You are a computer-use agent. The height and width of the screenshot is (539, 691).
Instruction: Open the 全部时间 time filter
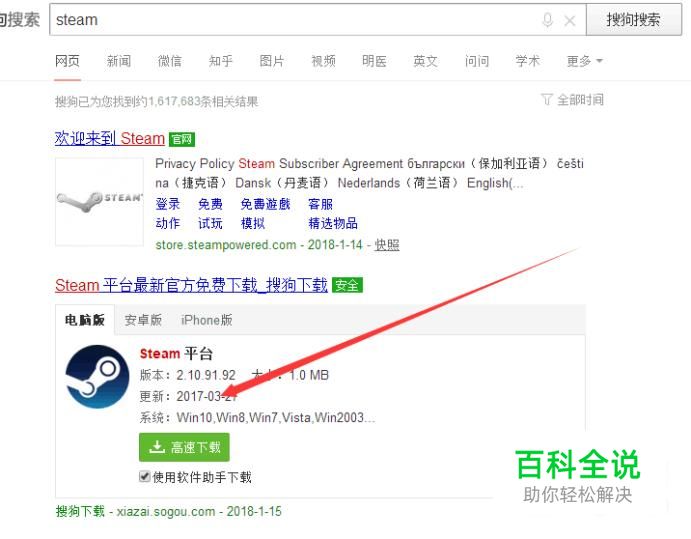(x=572, y=100)
